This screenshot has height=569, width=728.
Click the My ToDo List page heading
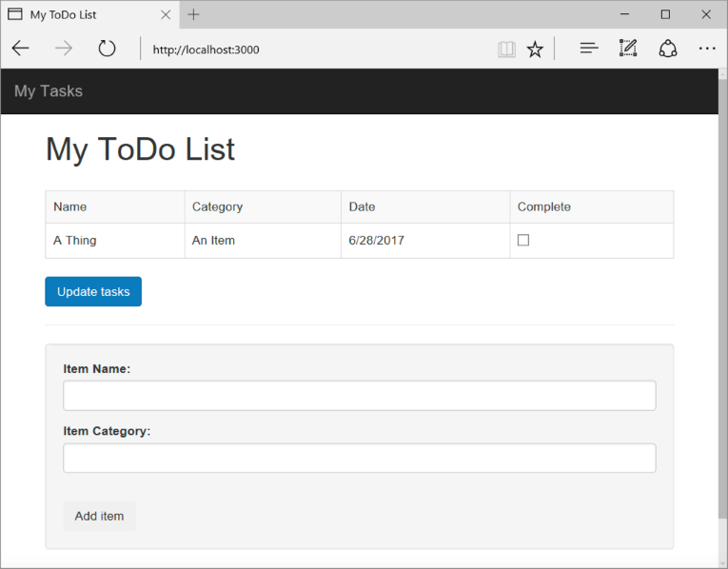pos(140,149)
